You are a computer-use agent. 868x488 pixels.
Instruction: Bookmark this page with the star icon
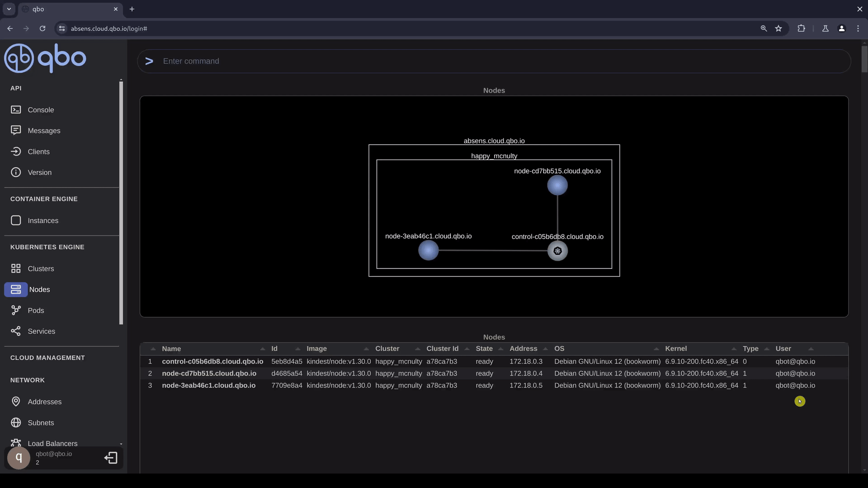pyautogui.click(x=778, y=28)
